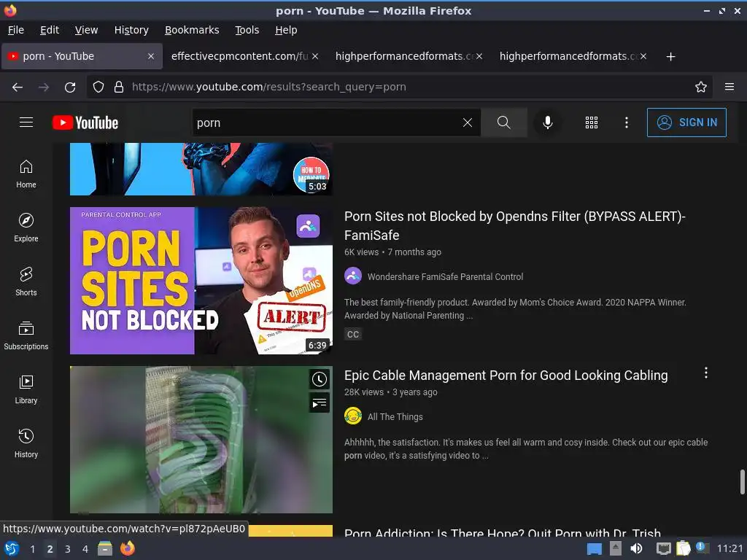Viewport: 747px width, 560px height.
Task: Open History in the sidebar
Action: click(26, 443)
